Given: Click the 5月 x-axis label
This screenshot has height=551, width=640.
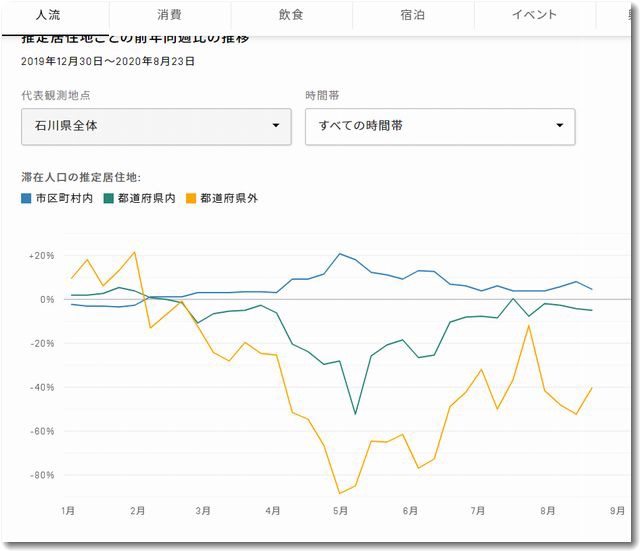Looking at the screenshot, I should [340, 510].
